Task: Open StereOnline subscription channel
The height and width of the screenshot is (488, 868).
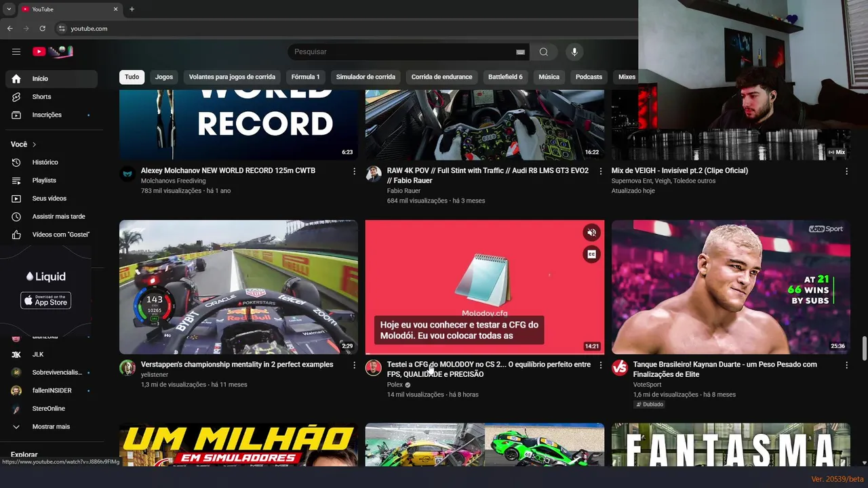Action: pyautogui.click(x=52, y=409)
